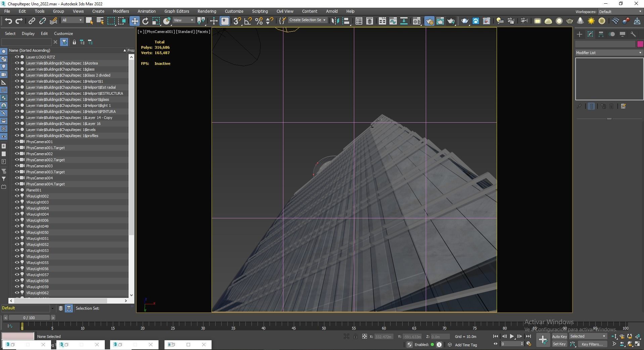644x350 pixels.
Task: Toggle the 3D Snaps icon
Action: (x=237, y=21)
